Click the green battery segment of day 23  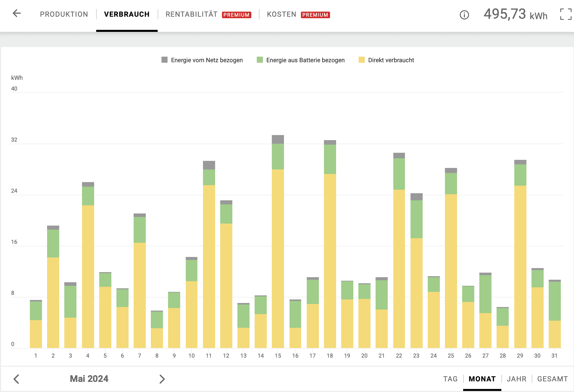pos(417,219)
